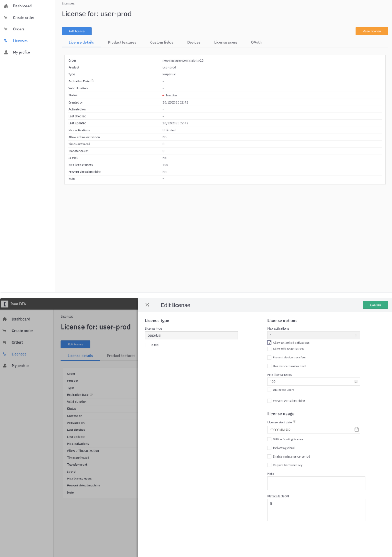Click info icon beside License start date label
392x557 pixels.
click(x=295, y=421)
